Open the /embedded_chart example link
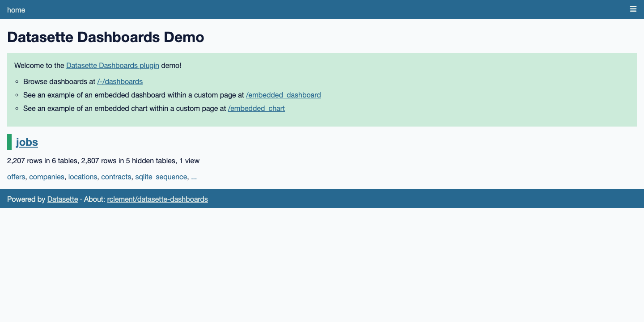The image size is (644, 322). (x=256, y=108)
